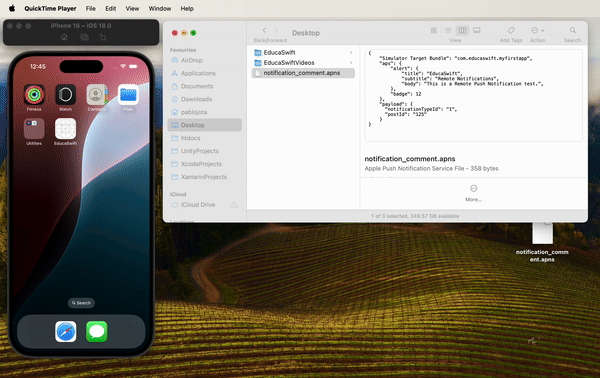
Task: Open the Fitness app on iPhone
Action: pos(34,94)
